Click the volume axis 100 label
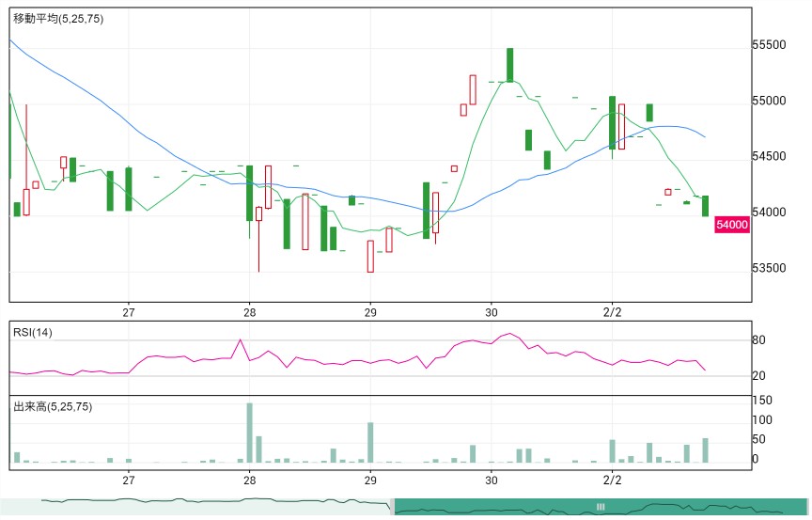This screenshot has height=520, width=812. pos(762,420)
